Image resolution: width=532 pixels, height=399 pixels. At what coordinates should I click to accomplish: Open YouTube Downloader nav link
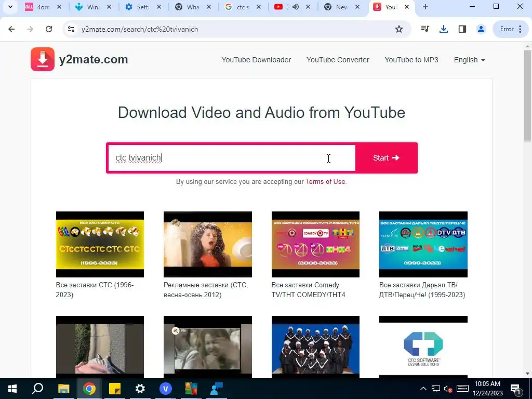[x=256, y=60]
